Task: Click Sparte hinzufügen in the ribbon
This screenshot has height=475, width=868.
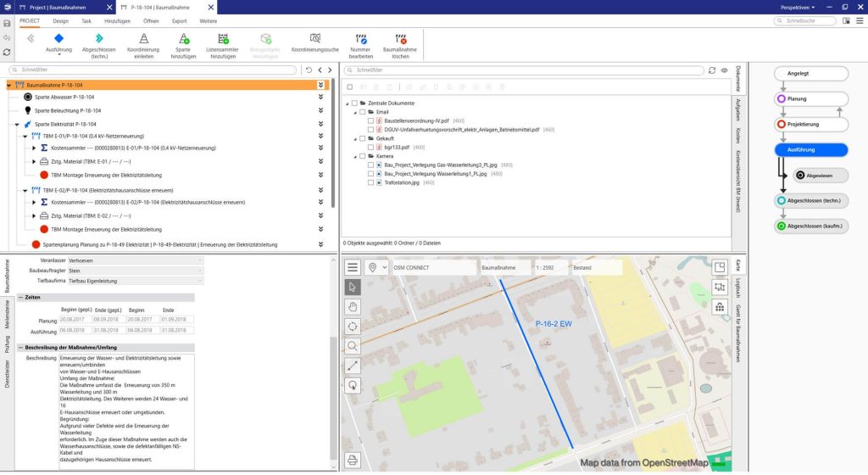Action: tap(184, 39)
